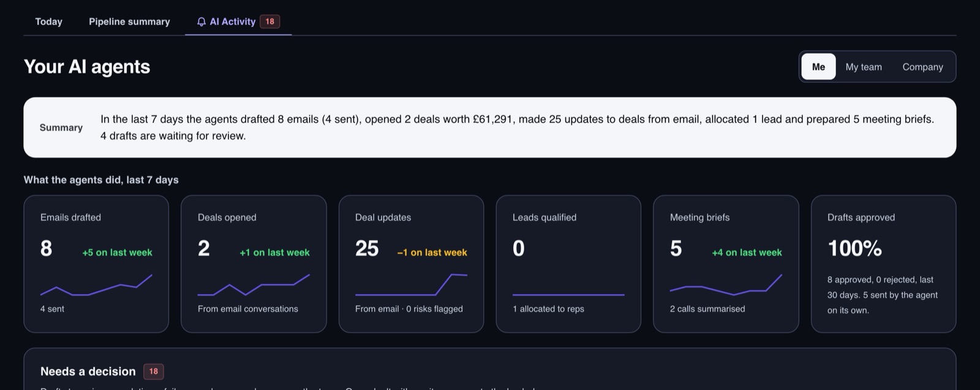
Task: Click the '+5 on last week' text
Action: pos(117,252)
